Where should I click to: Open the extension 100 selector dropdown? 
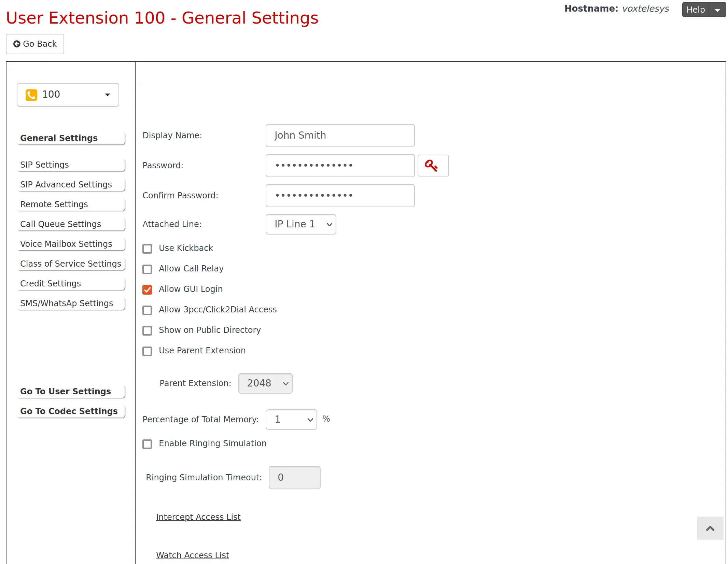[107, 95]
